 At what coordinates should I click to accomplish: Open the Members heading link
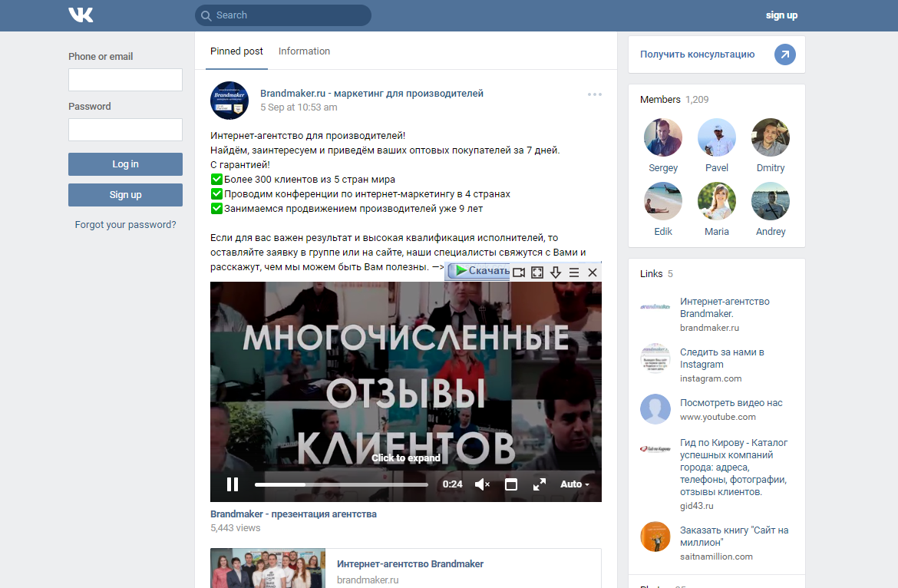(x=660, y=100)
